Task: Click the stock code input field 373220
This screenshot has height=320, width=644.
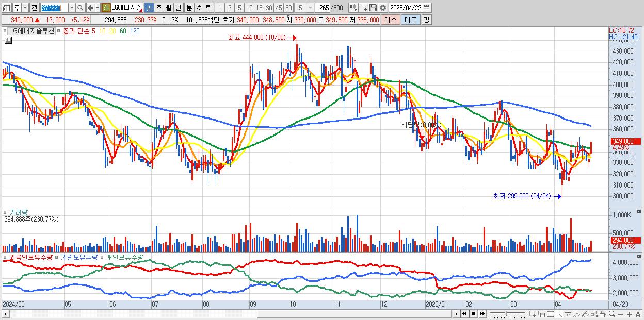Action: point(54,8)
